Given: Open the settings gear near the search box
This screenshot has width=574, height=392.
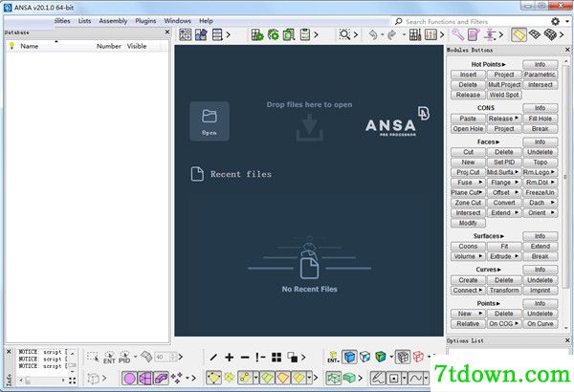Looking at the screenshot, I should point(555,22).
